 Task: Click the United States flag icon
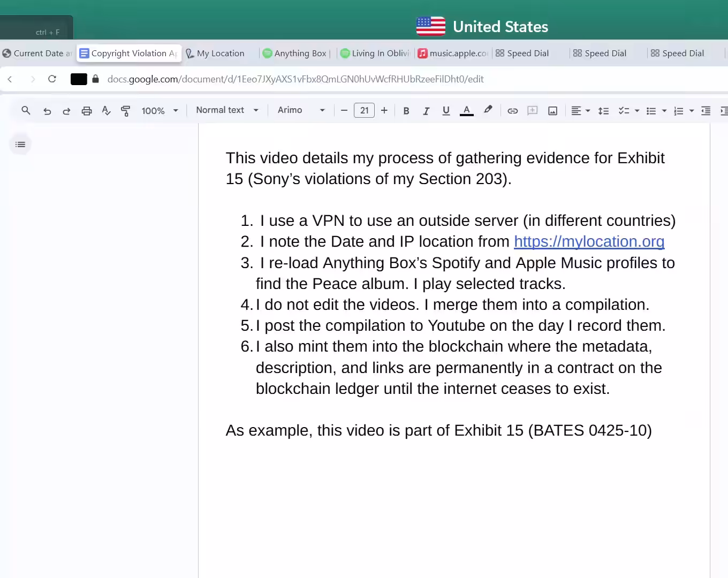pyautogui.click(x=430, y=26)
